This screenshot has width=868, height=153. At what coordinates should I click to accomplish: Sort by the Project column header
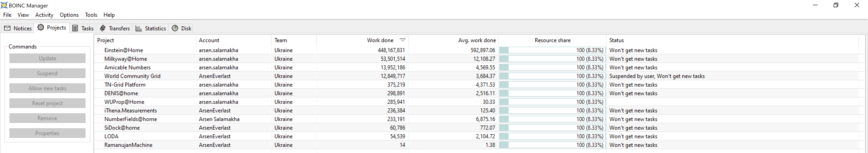145,40
